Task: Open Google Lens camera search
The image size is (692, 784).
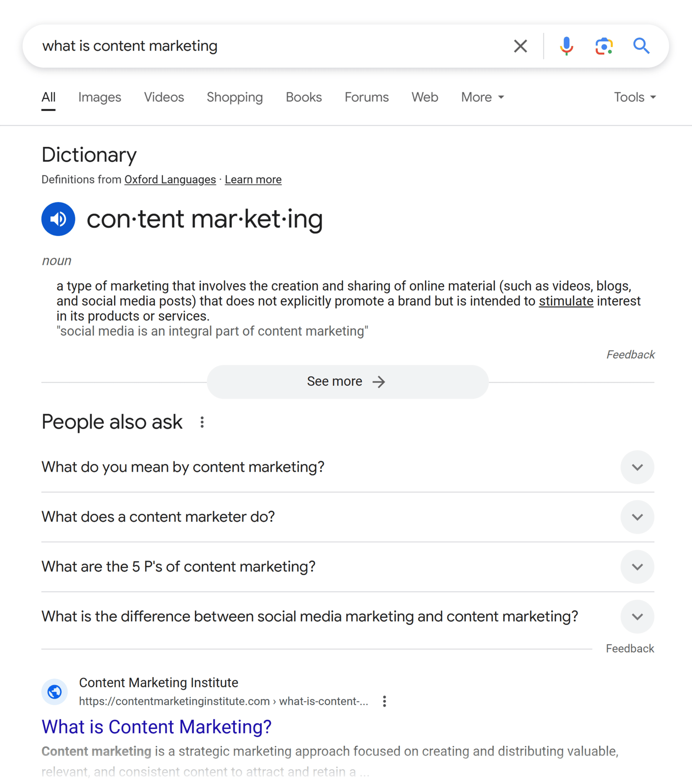Action: 604,46
